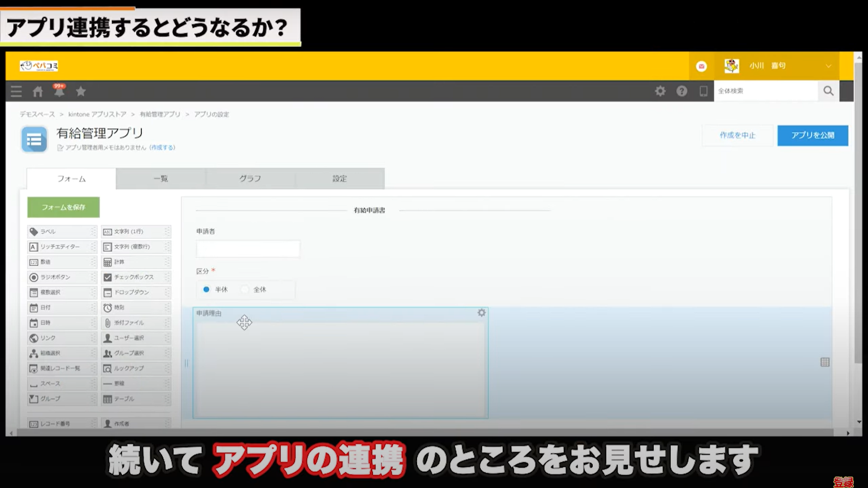Image resolution: width=868 pixels, height=488 pixels.
Task: Switch to the グラフ tab
Action: 250,178
